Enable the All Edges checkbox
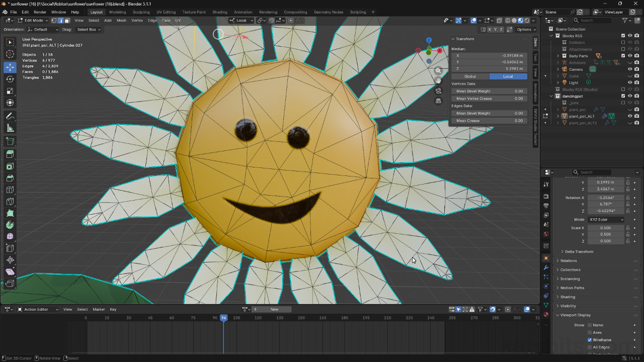Viewport: 644px width, 362px height. [x=590, y=347]
